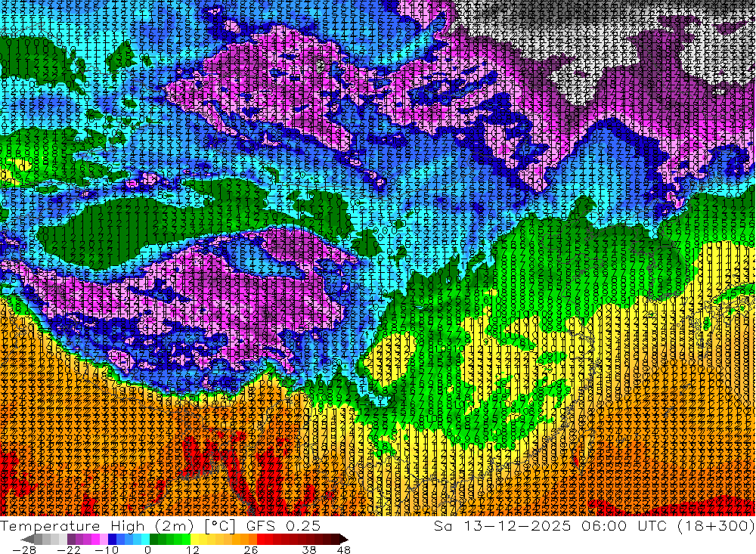
Task: Pick the bright yellow swatch at 12
Action: point(195,539)
